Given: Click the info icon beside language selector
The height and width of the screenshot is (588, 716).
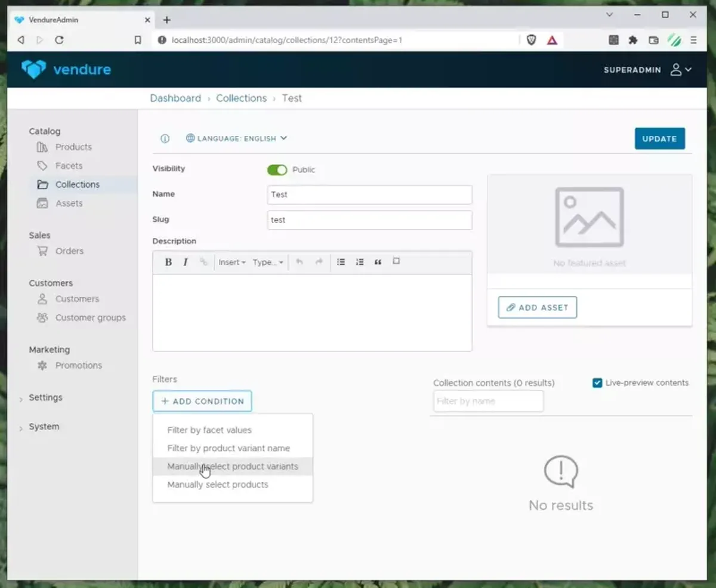Looking at the screenshot, I should tap(165, 138).
